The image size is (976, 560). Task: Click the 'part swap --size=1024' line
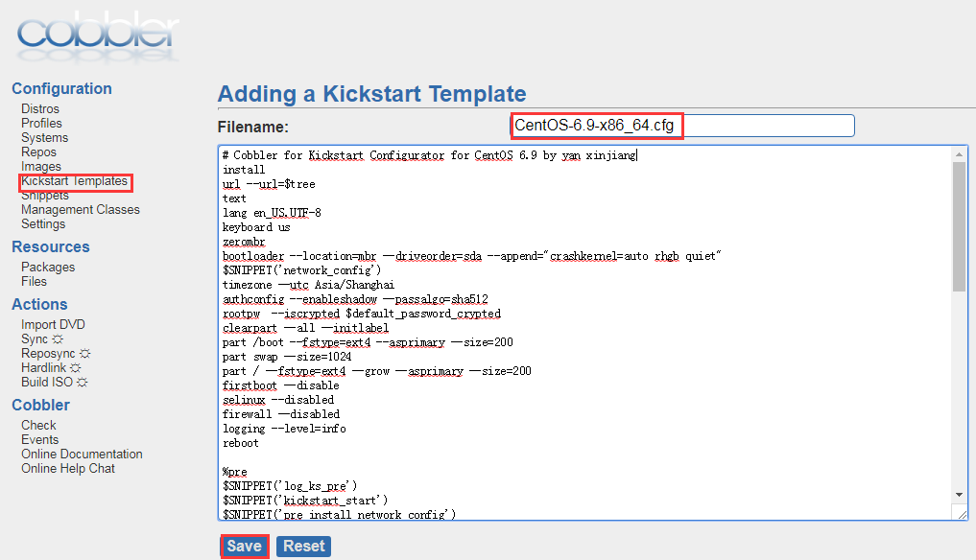286,357
